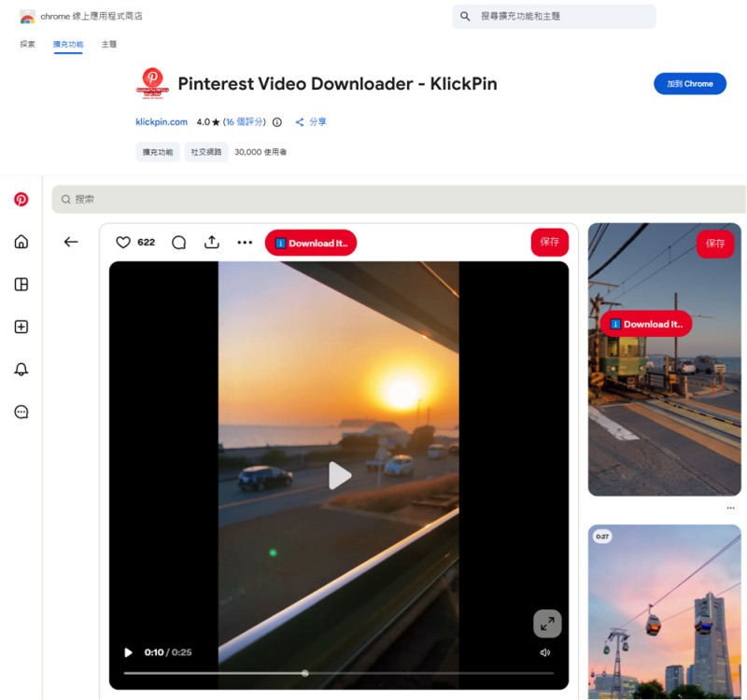This screenshot has height=700, width=747.
Task: Open the klickpin.com developer link
Action: pos(161,121)
